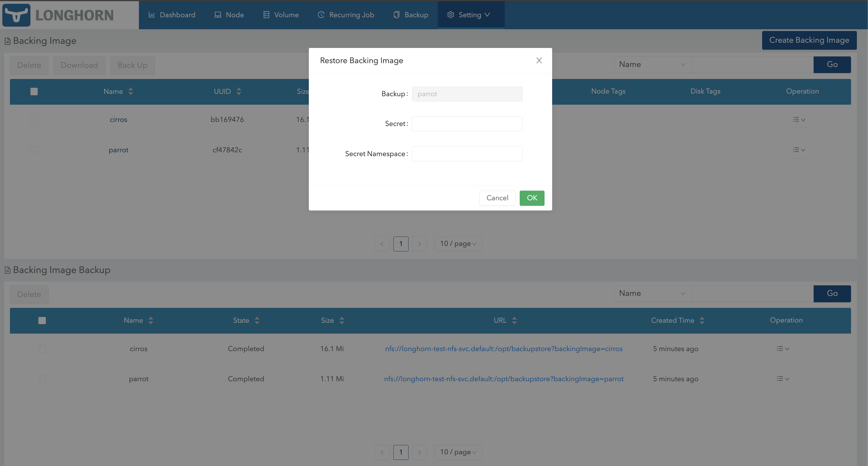Sort backup table by State arrows
Screen dimensions: 868x466
point(257,320)
